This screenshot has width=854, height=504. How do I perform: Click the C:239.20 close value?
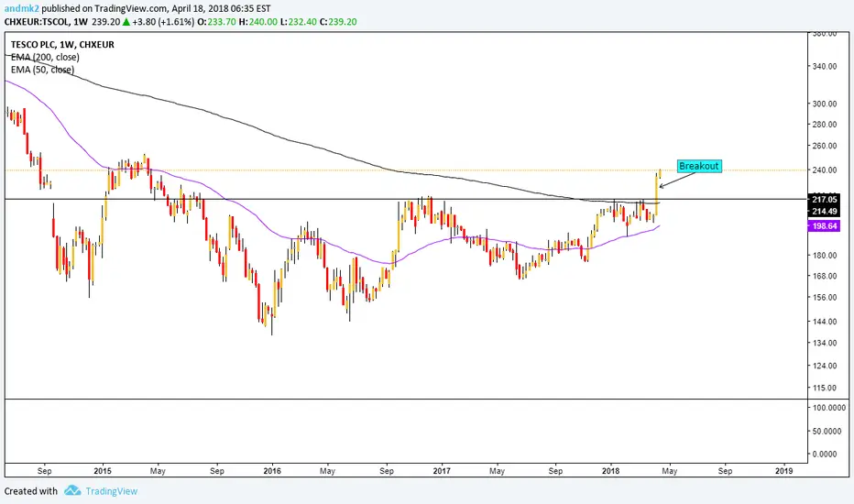coord(338,22)
